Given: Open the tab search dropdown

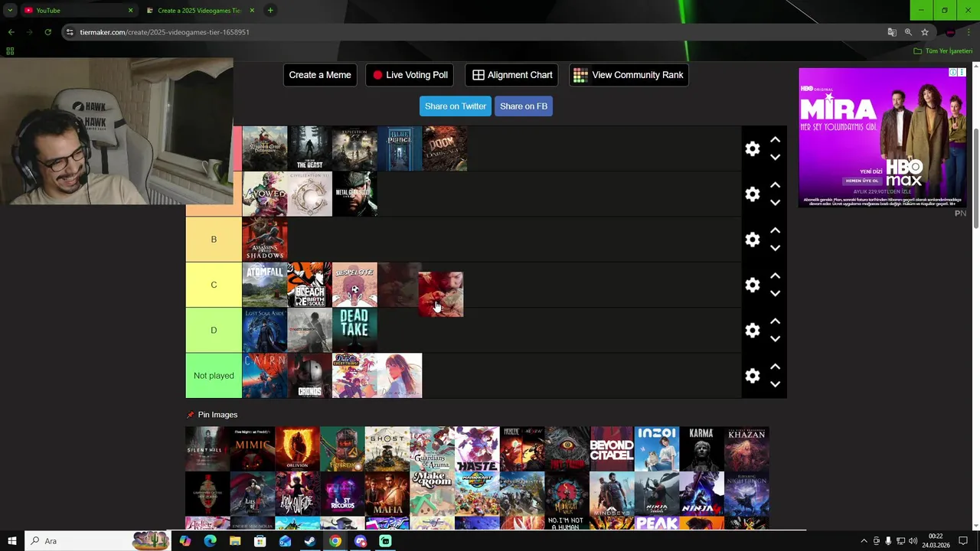Looking at the screenshot, I should coord(10,11).
